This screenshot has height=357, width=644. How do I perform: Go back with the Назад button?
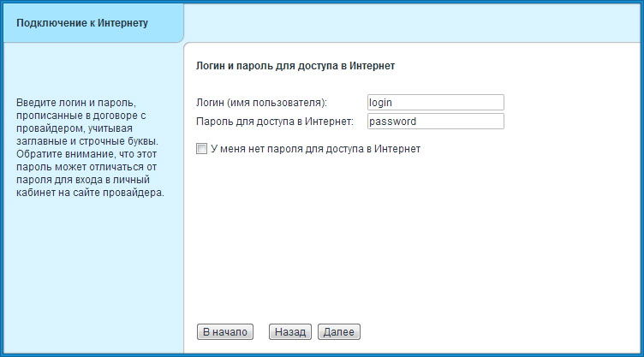290,331
